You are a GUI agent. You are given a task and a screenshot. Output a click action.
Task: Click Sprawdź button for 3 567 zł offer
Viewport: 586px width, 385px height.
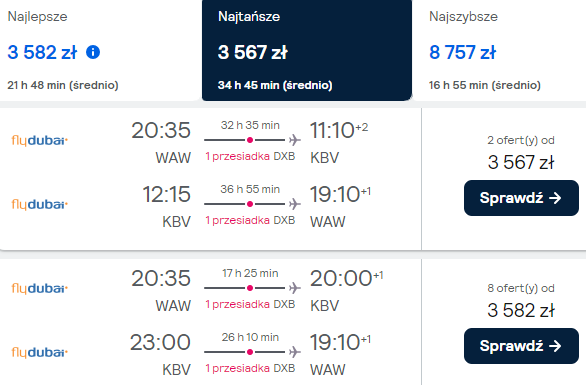[521, 198]
